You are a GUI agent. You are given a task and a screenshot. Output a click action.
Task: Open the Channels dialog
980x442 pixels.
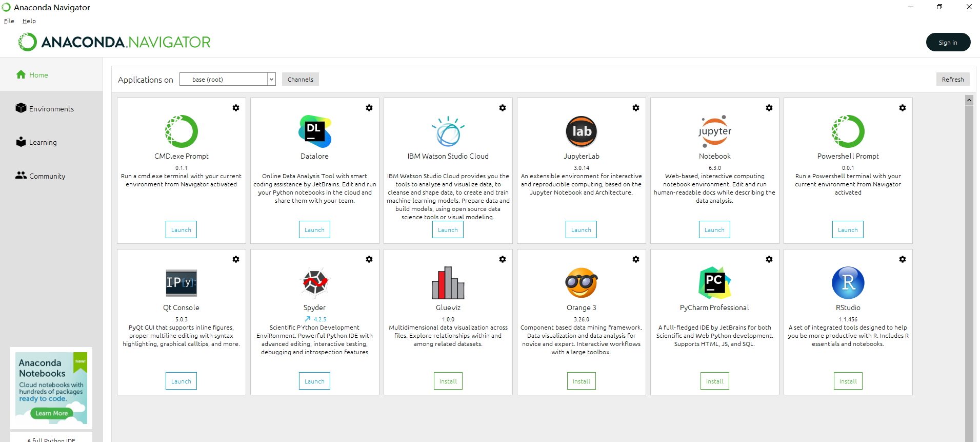click(x=301, y=80)
